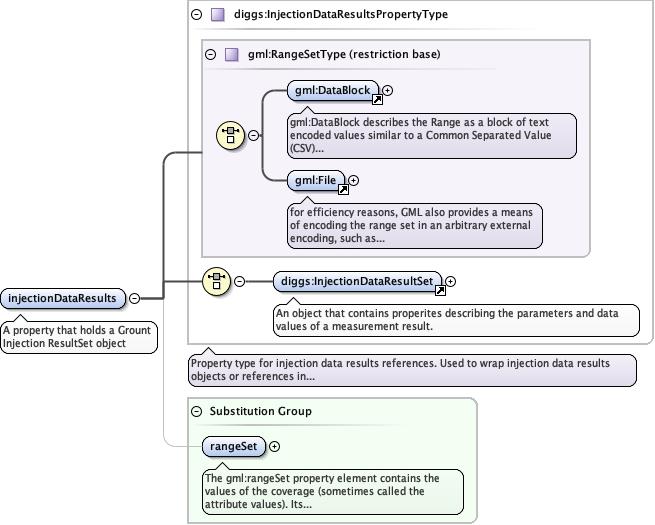This screenshot has height=525, width=655.
Task: Click the reference arrow icon on gml:File
Action: (341, 189)
